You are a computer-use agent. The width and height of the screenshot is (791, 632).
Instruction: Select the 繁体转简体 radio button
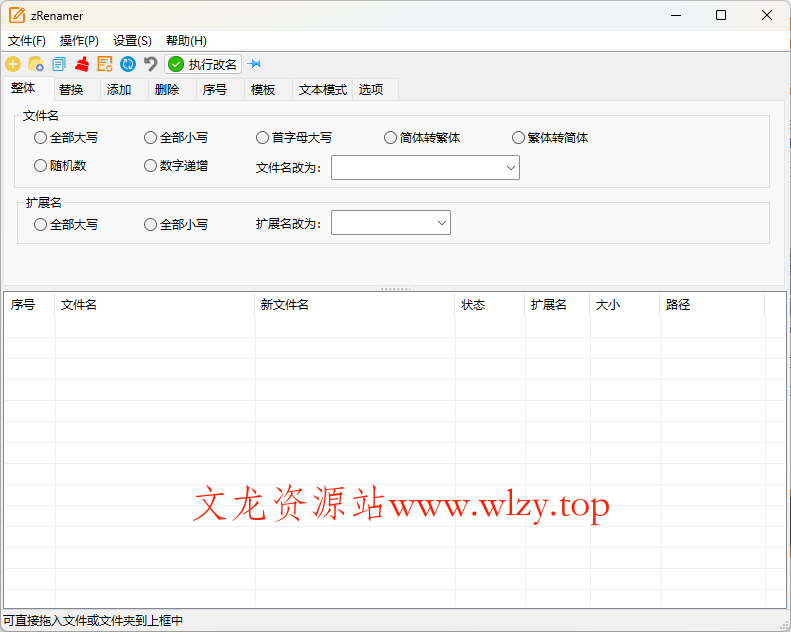[550, 138]
